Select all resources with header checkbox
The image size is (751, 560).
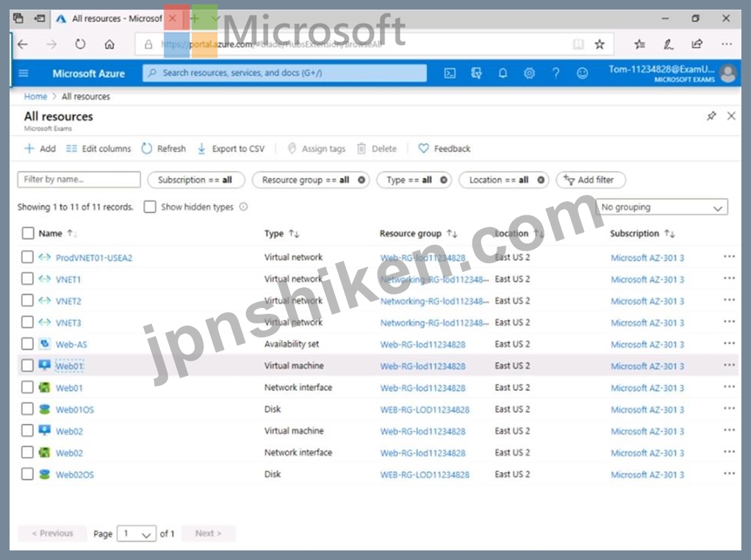pos(28,233)
